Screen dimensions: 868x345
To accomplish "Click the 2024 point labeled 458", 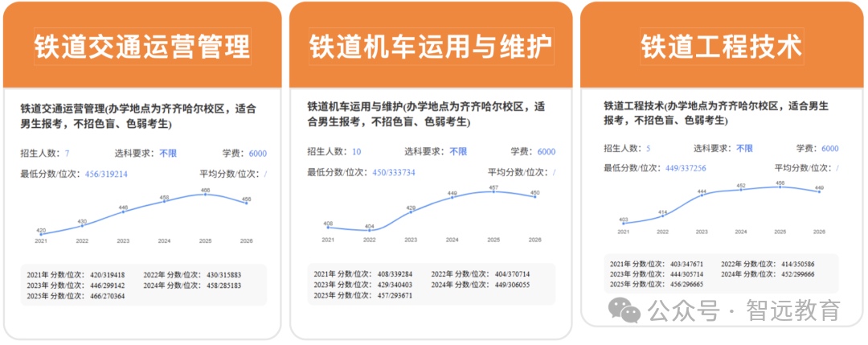I will (x=164, y=201).
